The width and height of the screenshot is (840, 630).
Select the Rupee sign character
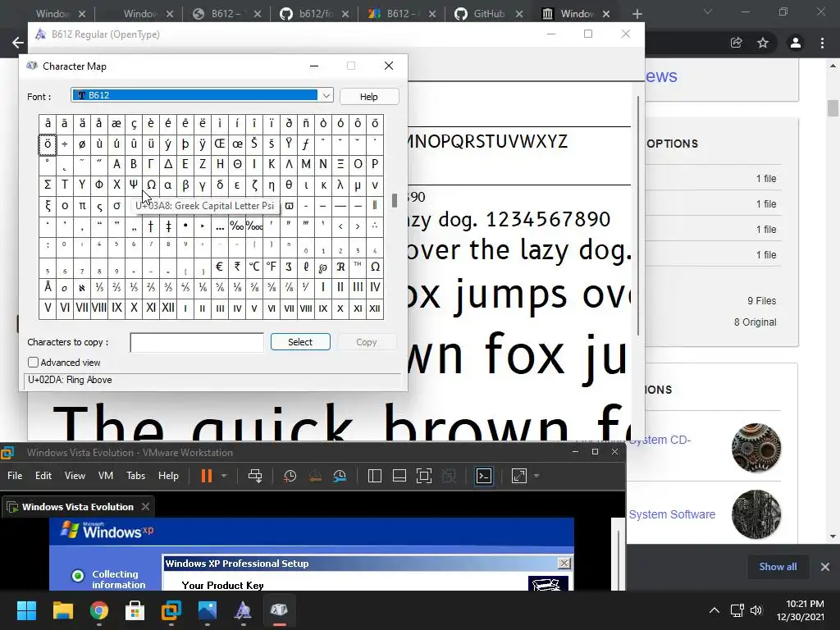coord(237,267)
